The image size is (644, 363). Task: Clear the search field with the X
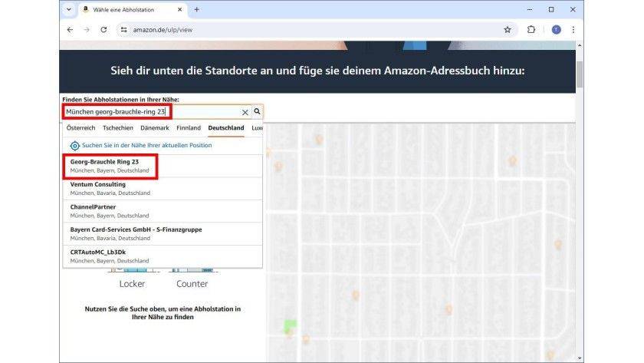pyautogui.click(x=245, y=112)
